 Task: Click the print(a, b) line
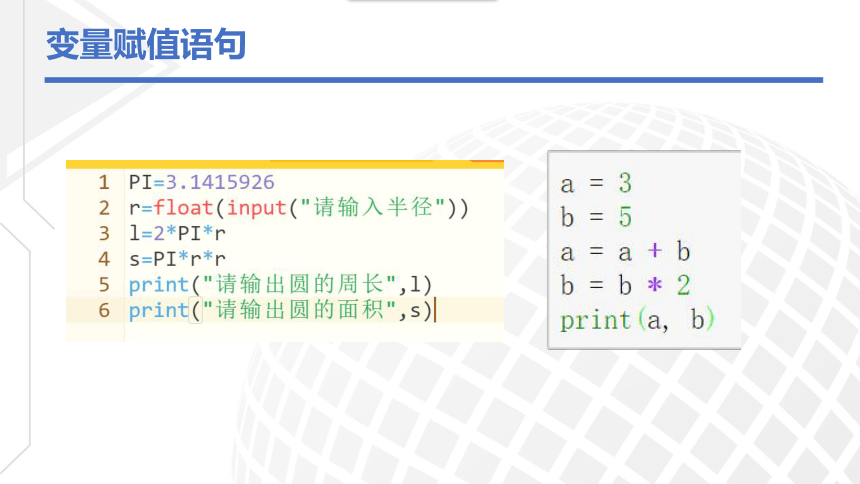tap(637, 320)
